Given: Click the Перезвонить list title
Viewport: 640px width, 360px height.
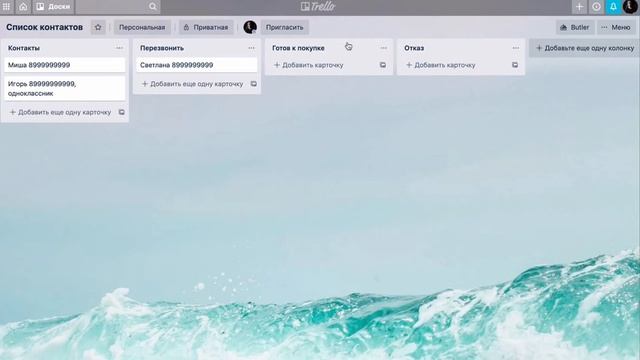Looking at the screenshot, I should pyautogui.click(x=162, y=48).
